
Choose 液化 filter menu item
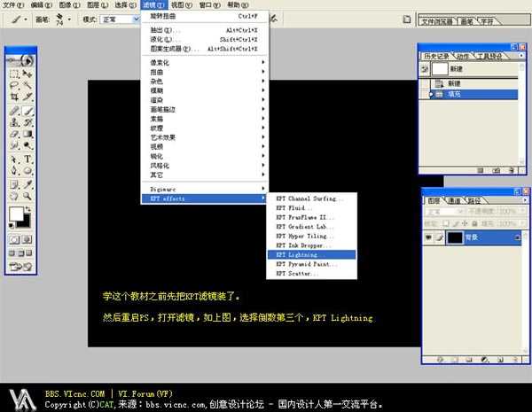205,39
